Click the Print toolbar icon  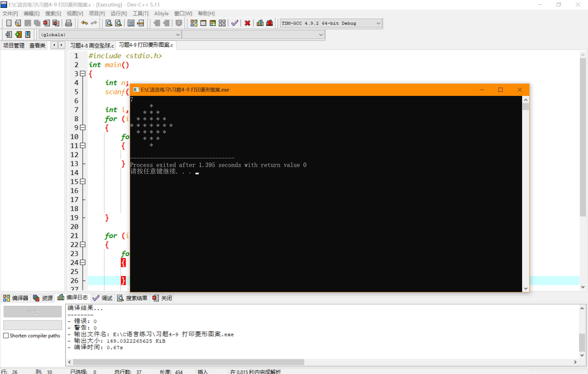[x=69, y=23]
